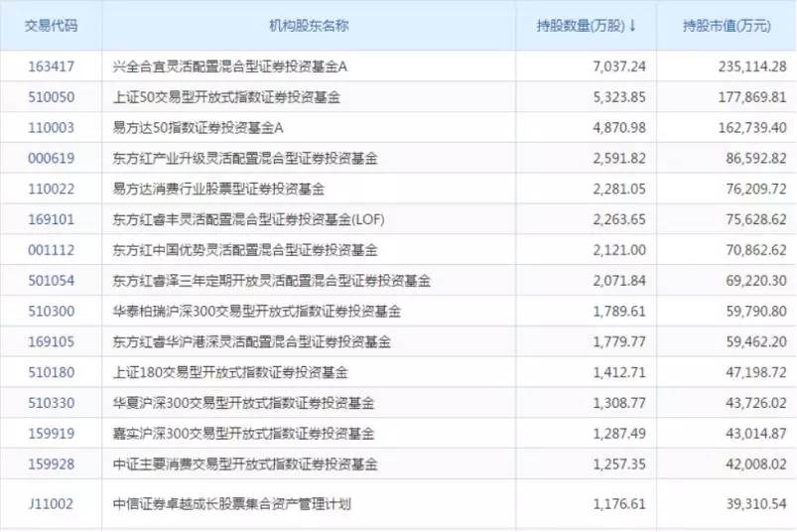Open fund code 110022
The height and width of the screenshot is (532, 797).
[51, 189]
